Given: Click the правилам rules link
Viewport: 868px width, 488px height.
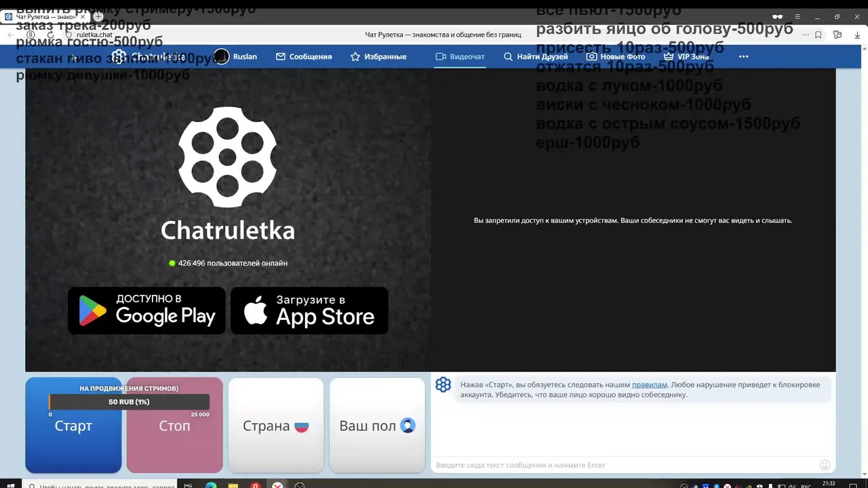Looking at the screenshot, I should click(650, 384).
